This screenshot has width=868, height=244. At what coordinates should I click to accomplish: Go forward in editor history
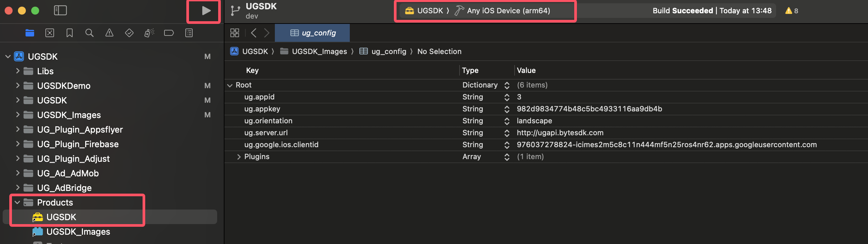click(267, 33)
